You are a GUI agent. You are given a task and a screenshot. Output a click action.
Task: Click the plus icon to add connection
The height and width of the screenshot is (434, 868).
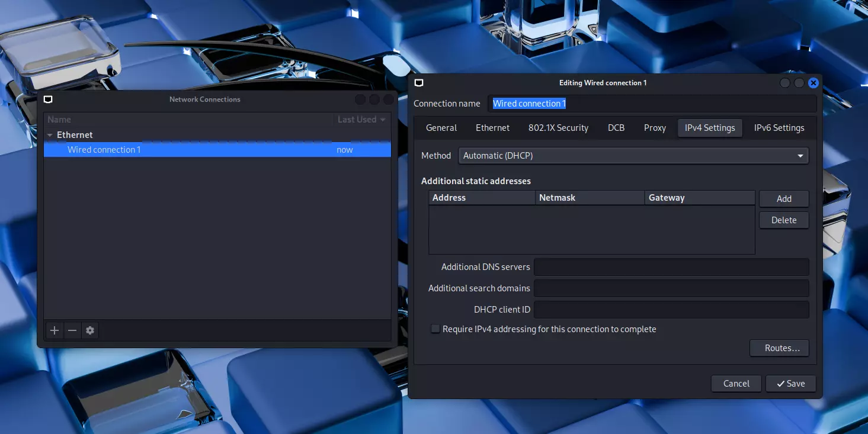coord(55,330)
